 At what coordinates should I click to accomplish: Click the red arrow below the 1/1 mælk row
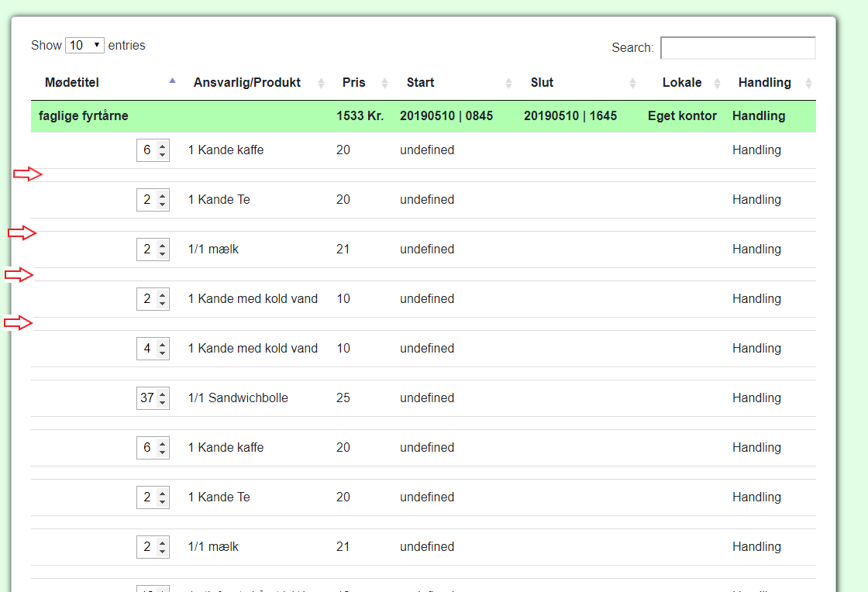tap(21, 274)
